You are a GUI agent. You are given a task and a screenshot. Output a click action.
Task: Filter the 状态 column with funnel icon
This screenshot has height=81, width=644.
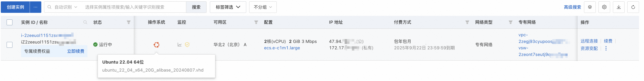[129, 22]
